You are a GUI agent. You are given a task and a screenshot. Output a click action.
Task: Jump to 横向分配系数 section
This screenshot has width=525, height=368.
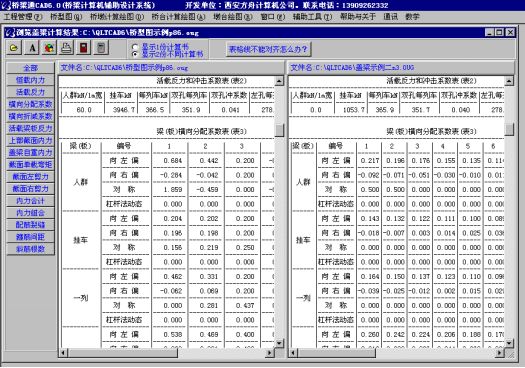click(30, 104)
